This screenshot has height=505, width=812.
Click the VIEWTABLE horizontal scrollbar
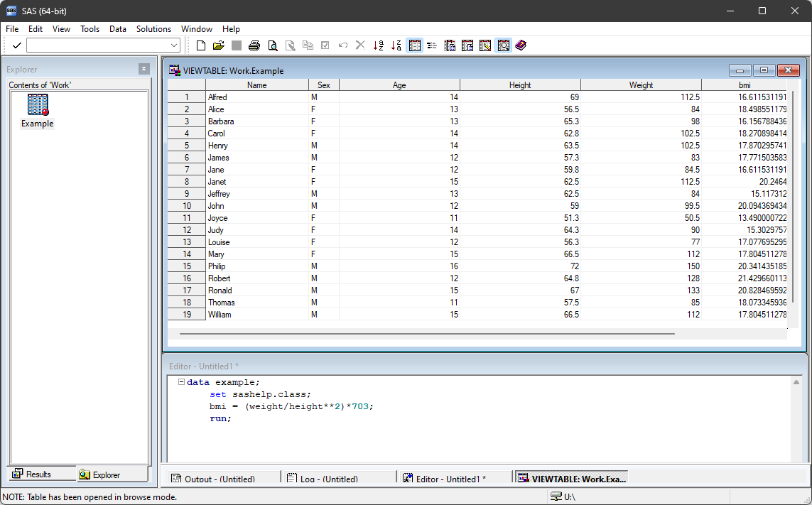coord(426,332)
